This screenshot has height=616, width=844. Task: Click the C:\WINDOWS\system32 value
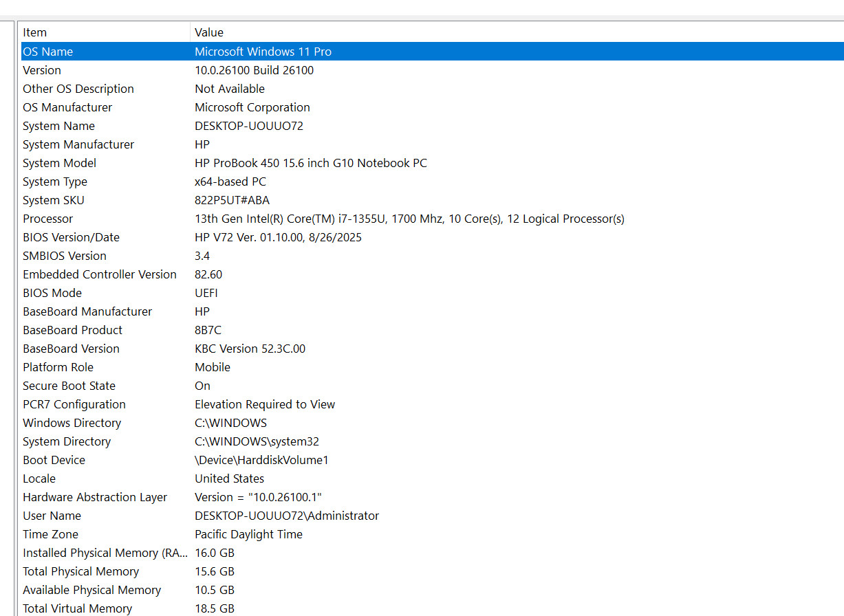click(257, 441)
